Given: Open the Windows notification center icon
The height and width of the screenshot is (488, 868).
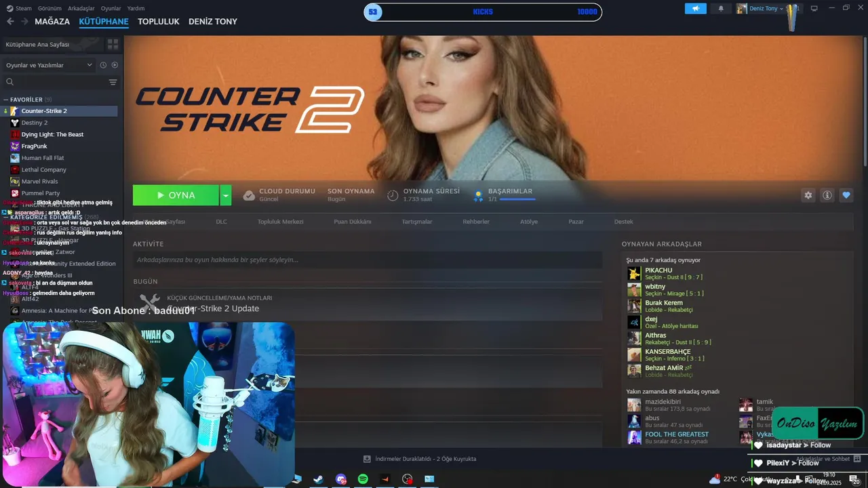Looking at the screenshot, I should (x=854, y=479).
